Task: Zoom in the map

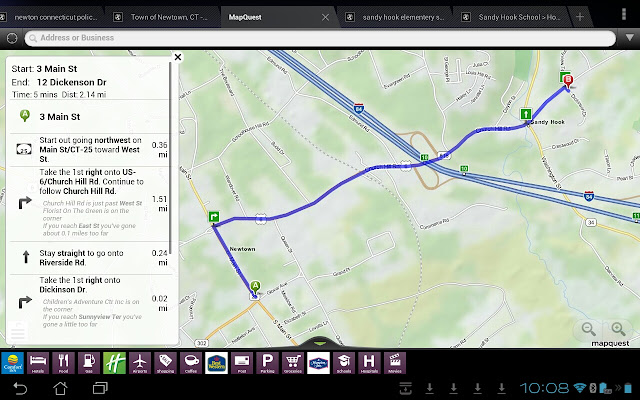Action: point(618,329)
